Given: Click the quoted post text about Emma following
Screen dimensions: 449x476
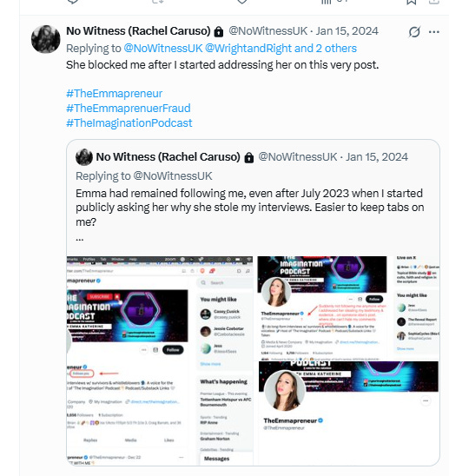Looking at the screenshot, I should (250, 208).
